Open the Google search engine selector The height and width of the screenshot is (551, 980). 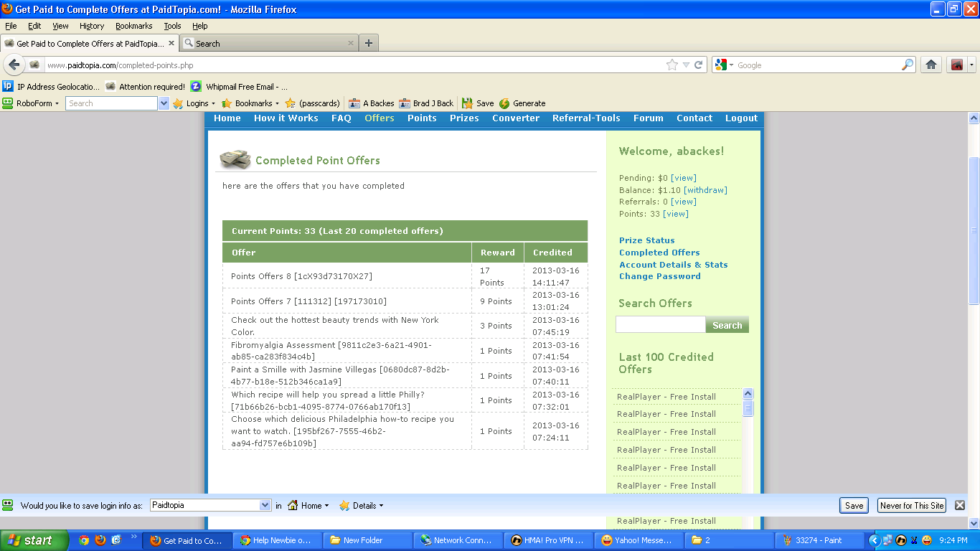[x=724, y=65]
